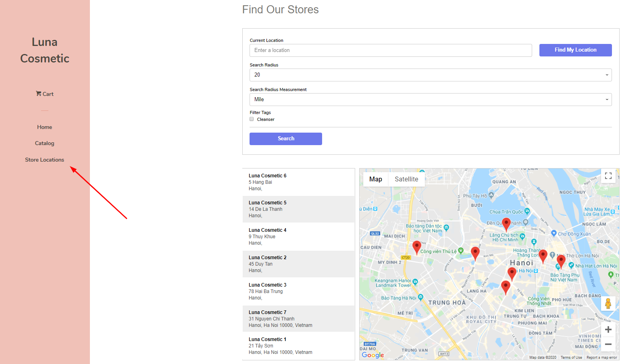The height and width of the screenshot is (364, 643).
Task: Open map Terms of Use link
Action: tap(571, 358)
